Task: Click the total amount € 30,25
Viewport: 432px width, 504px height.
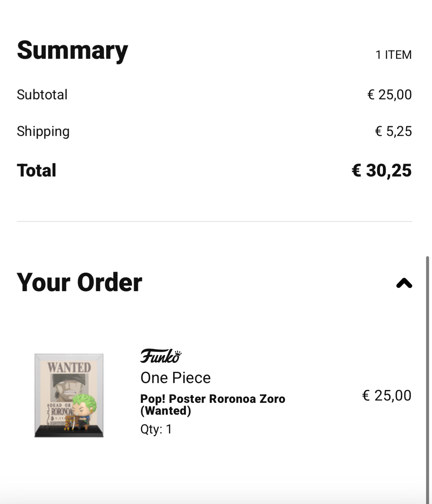Action: coord(382,170)
